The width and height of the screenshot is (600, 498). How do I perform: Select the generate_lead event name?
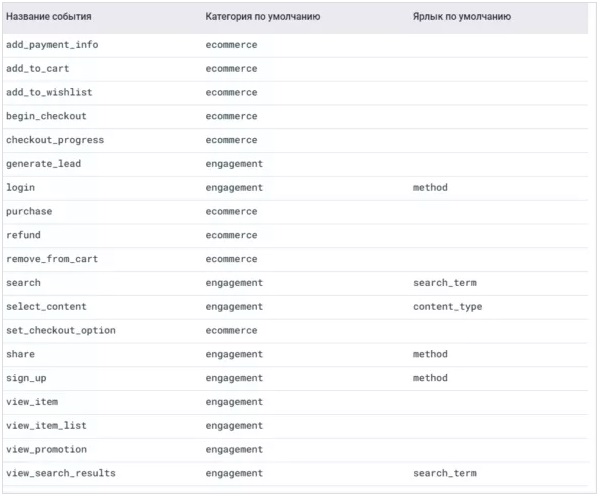(43, 164)
